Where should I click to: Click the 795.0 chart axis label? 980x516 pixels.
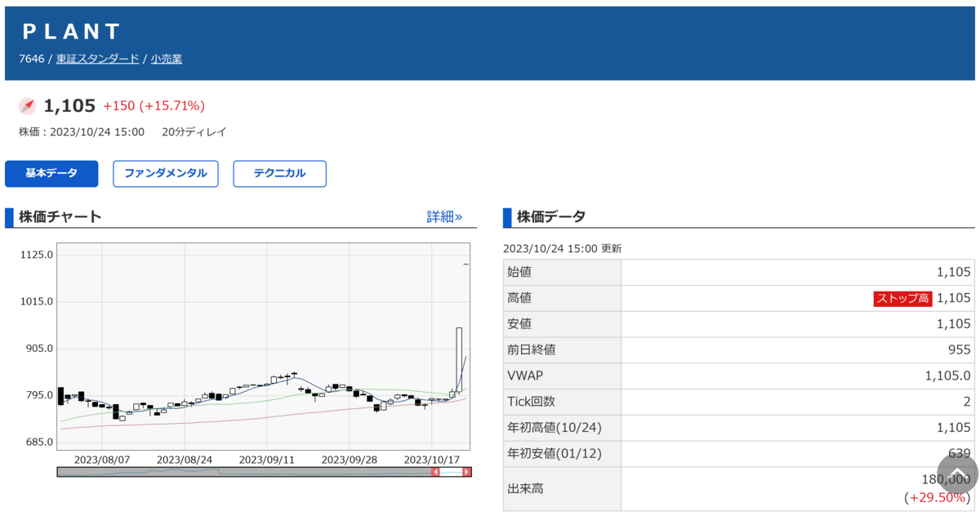pos(39,395)
